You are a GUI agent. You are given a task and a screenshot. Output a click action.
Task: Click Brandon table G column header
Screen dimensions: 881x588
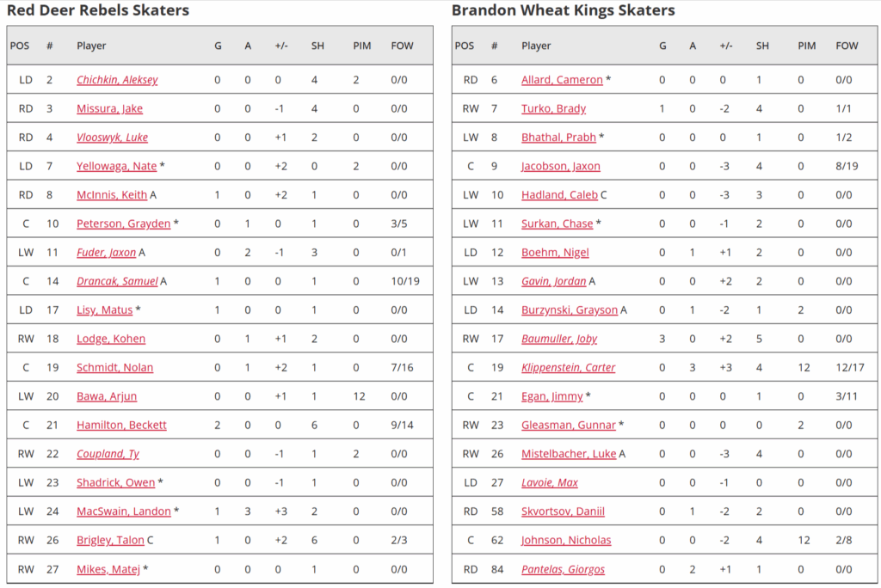pyautogui.click(x=662, y=46)
